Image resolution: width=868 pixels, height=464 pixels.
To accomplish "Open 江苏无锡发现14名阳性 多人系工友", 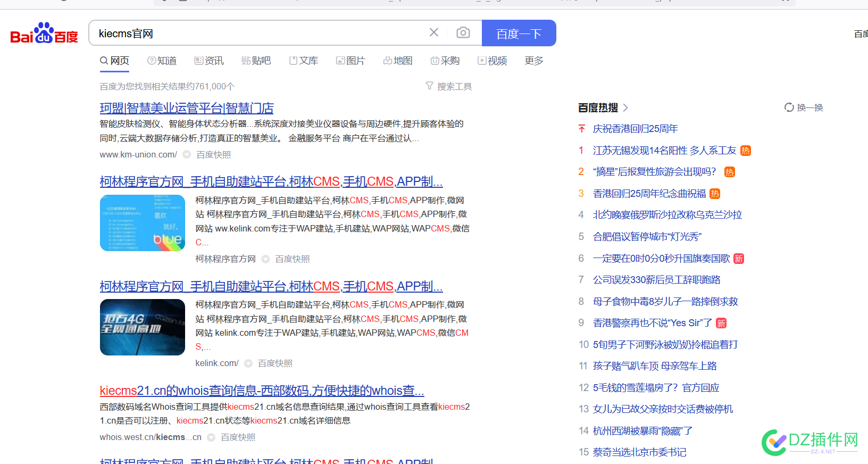I will tap(665, 151).
